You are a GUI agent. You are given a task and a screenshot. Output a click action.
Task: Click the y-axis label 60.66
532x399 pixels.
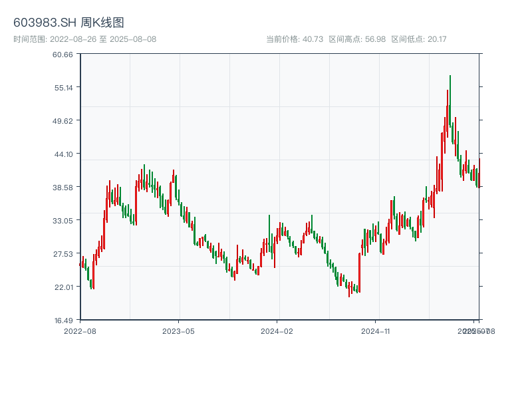[63, 55]
